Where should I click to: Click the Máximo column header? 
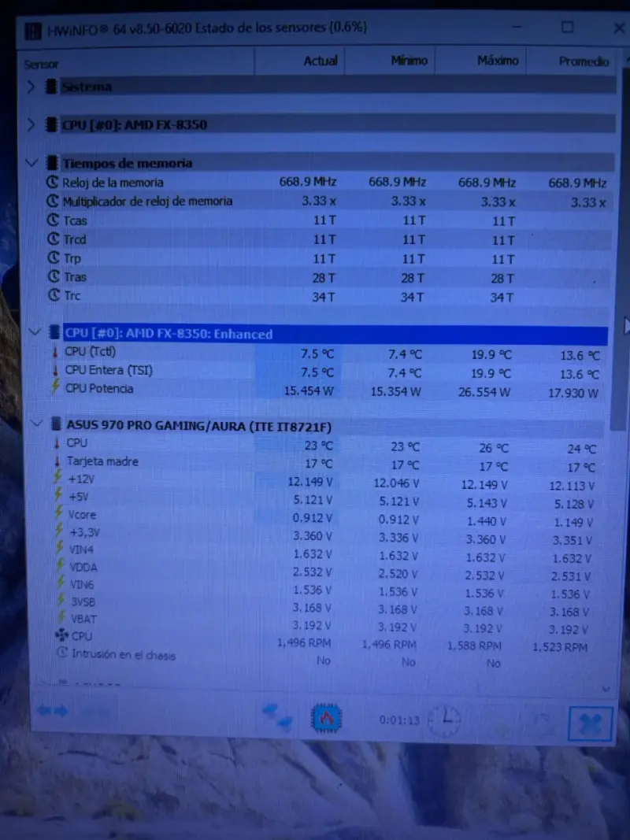498,61
